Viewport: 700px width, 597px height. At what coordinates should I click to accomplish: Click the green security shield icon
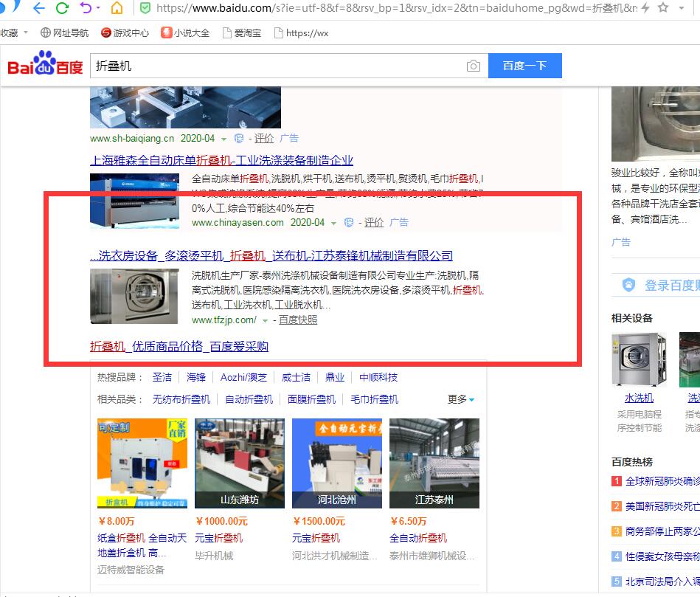point(145,8)
